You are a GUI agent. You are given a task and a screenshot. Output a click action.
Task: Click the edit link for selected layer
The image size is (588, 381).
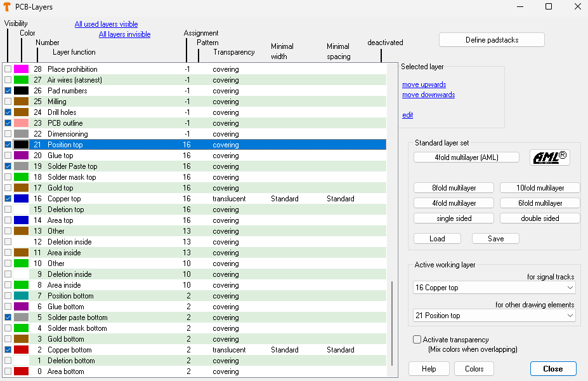tap(407, 115)
